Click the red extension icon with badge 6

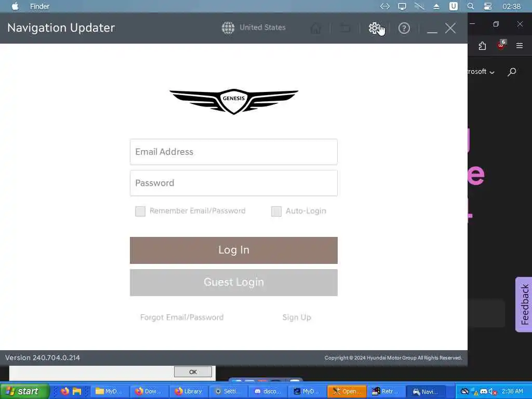(501, 45)
